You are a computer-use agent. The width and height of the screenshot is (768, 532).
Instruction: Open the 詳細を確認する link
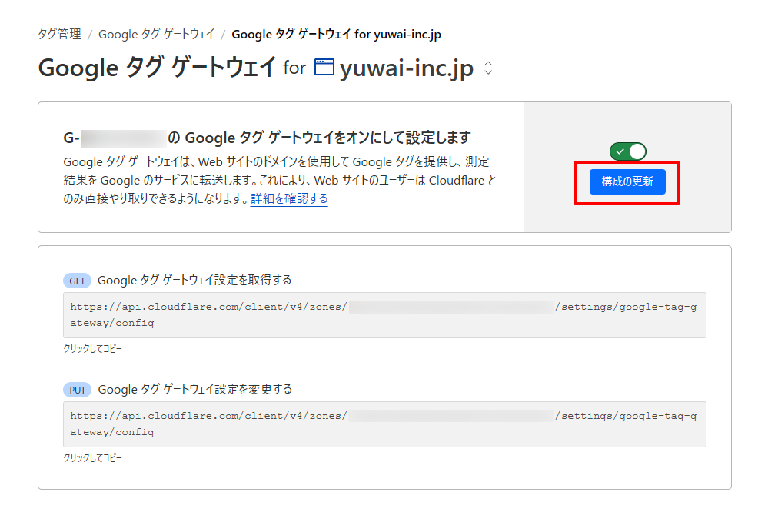tap(289, 198)
